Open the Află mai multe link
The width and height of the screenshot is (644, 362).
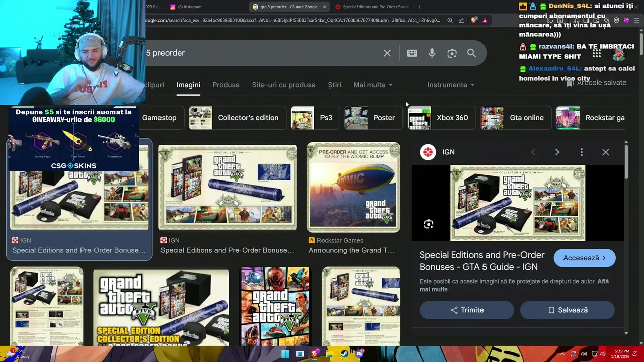(x=514, y=285)
